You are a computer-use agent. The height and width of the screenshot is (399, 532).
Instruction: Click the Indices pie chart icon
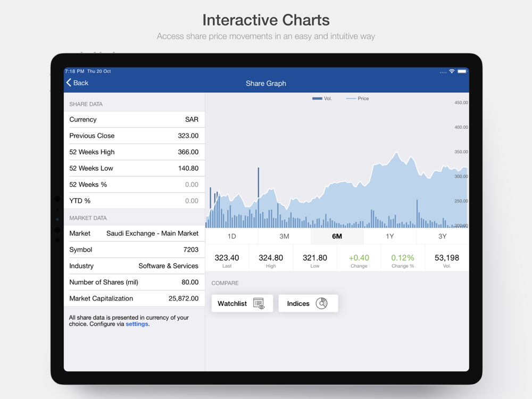click(322, 303)
